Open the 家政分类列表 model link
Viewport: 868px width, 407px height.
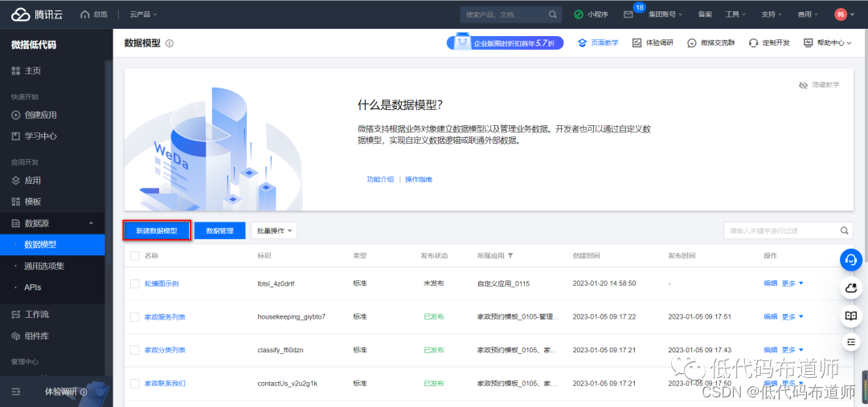click(165, 350)
